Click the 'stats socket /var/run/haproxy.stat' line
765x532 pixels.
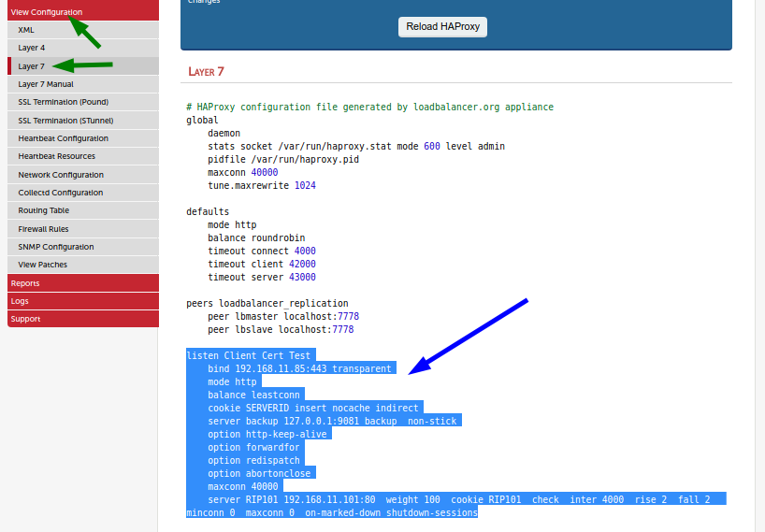click(356, 146)
